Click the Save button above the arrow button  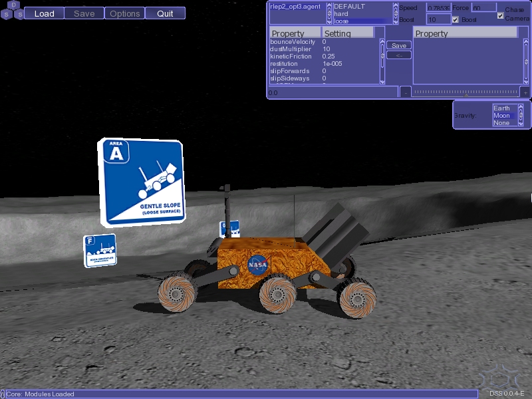(x=399, y=45)
